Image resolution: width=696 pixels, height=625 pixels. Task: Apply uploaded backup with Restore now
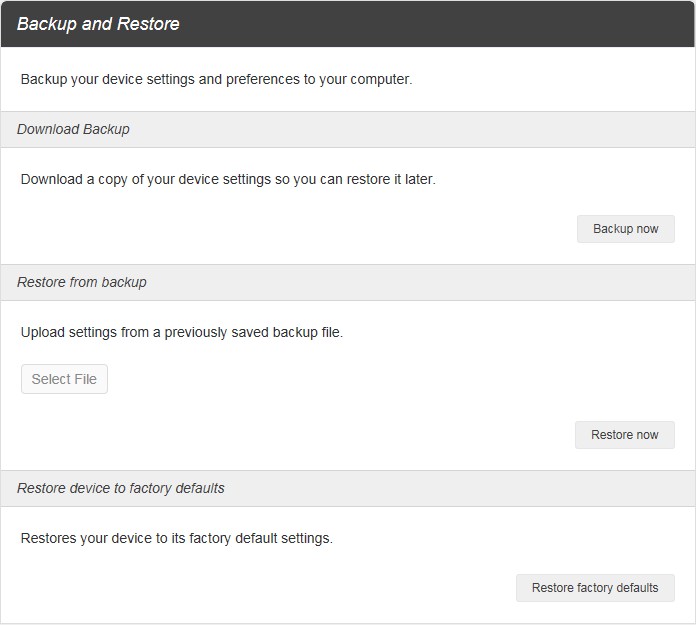(625, 435)
